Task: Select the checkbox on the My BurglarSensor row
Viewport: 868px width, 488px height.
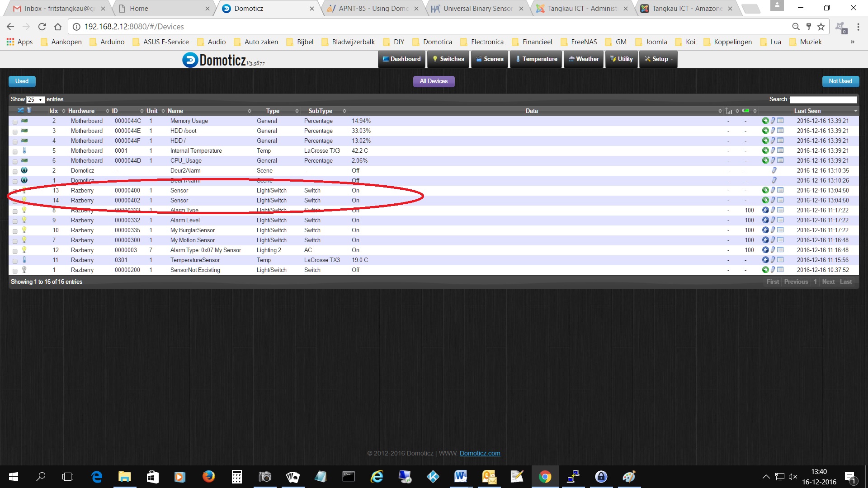Action: click(x=15, y=231)
